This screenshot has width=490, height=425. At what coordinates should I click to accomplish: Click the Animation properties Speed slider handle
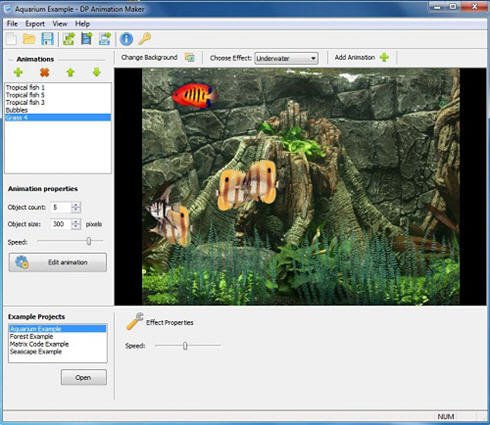click(x=89, y=241)
